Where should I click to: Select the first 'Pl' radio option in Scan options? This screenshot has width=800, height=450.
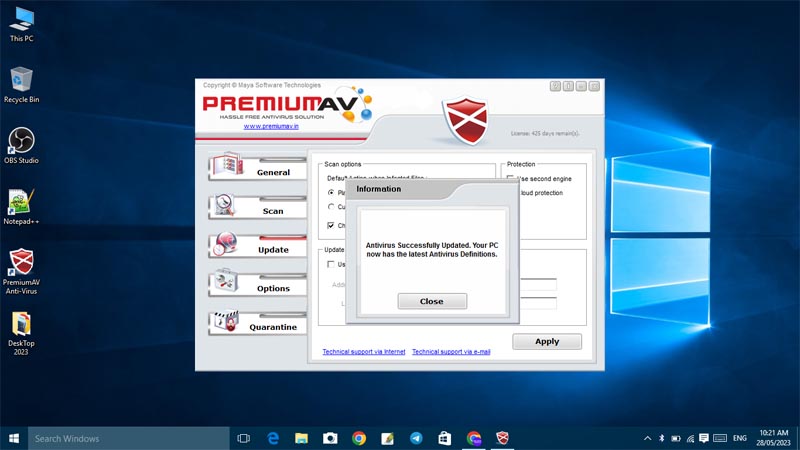pyautogui.click(x=331, y=193)
